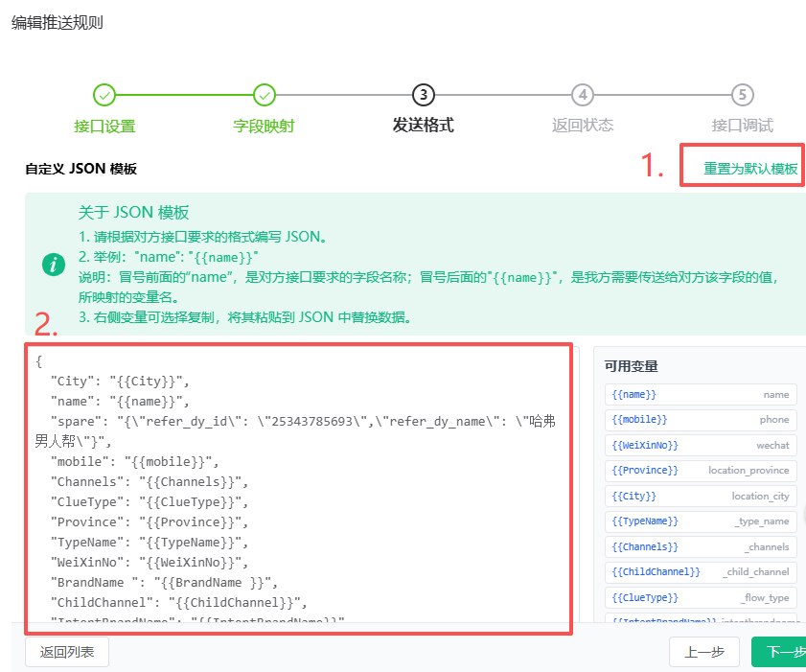Select the {{WeiXinNo}} variable row
806x672 pixels.
coord(701,445)
